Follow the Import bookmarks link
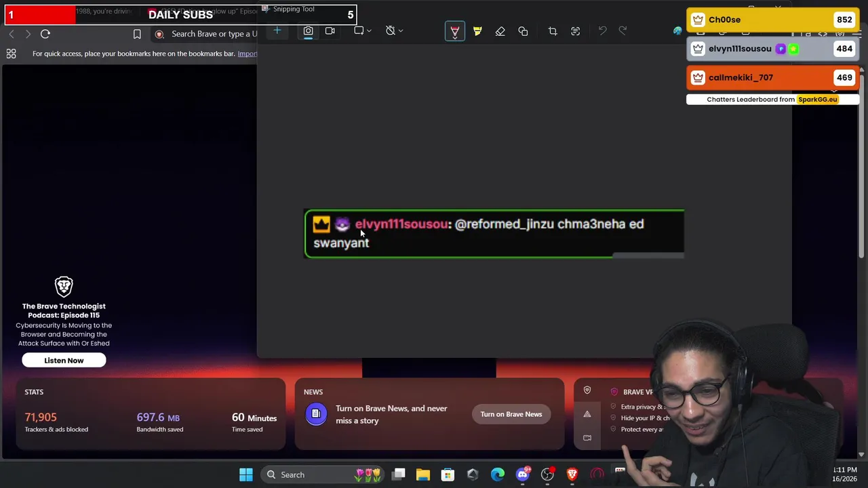 pyautogui.click(x=248, y=54)
